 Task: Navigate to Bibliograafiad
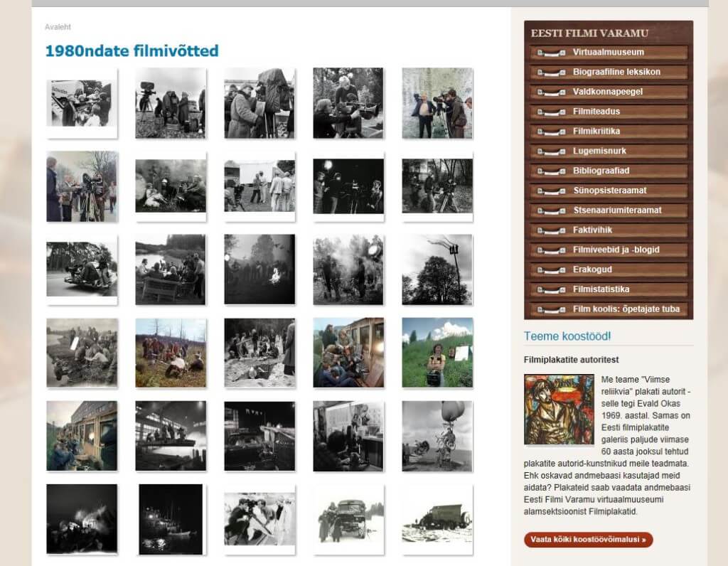[609, 171]
